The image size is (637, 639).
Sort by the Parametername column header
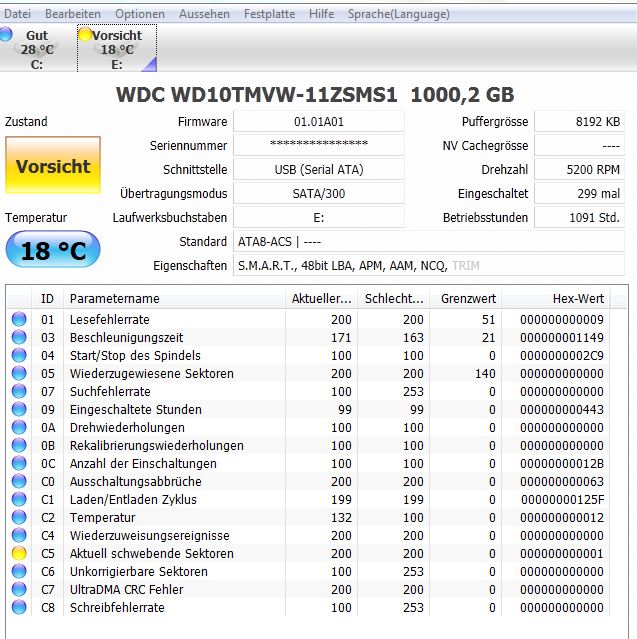(174, 299)
